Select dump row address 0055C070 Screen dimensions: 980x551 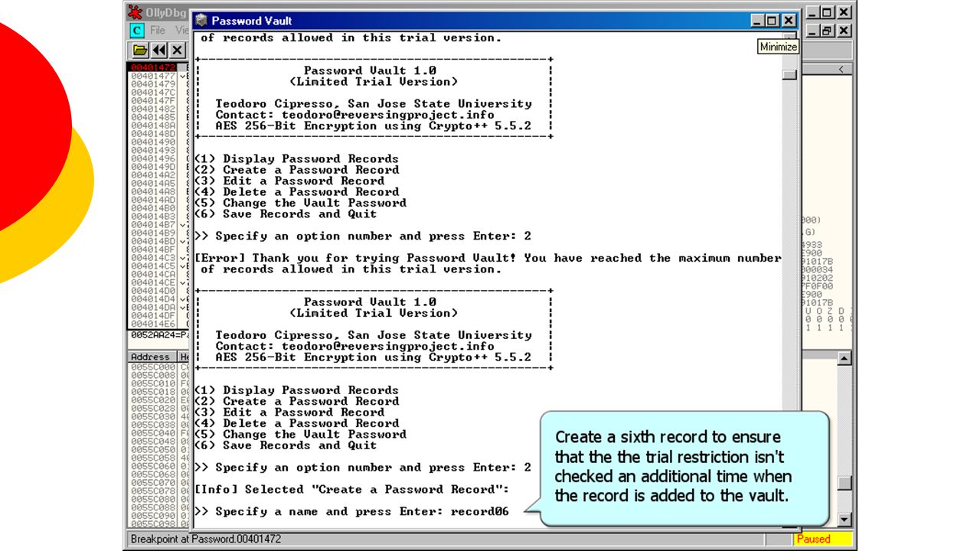pos(153,483)
